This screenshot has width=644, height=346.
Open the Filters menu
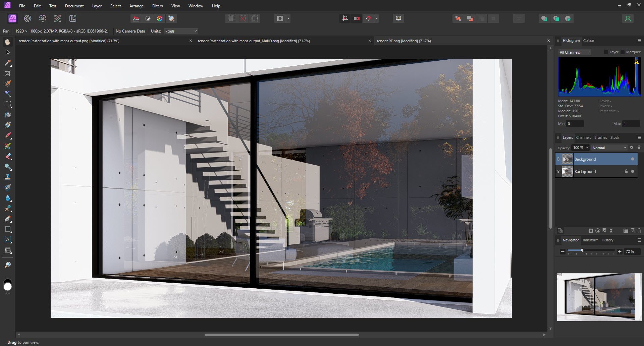tap(157, 6)
